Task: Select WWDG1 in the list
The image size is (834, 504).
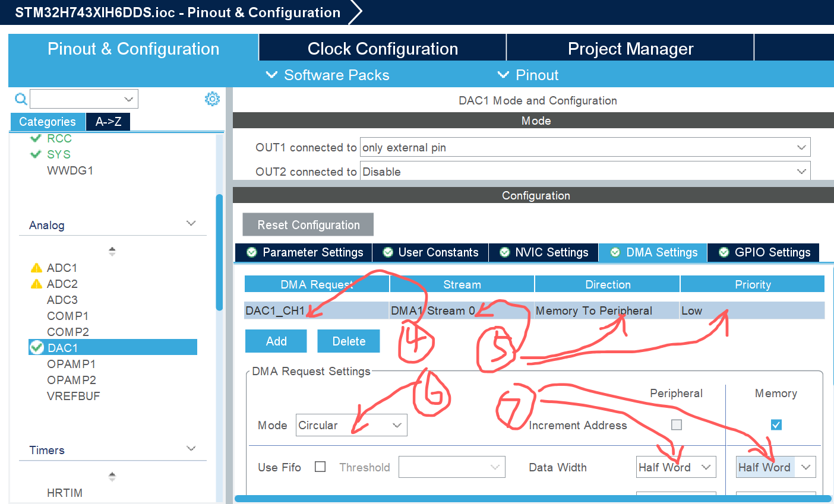Action: [70, 170]
